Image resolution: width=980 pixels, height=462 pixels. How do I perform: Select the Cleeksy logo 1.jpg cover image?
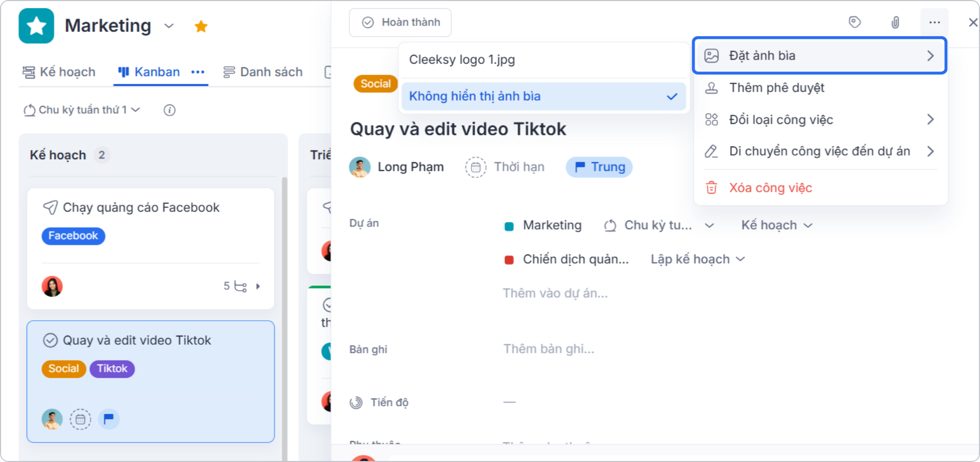click(461, 59)
